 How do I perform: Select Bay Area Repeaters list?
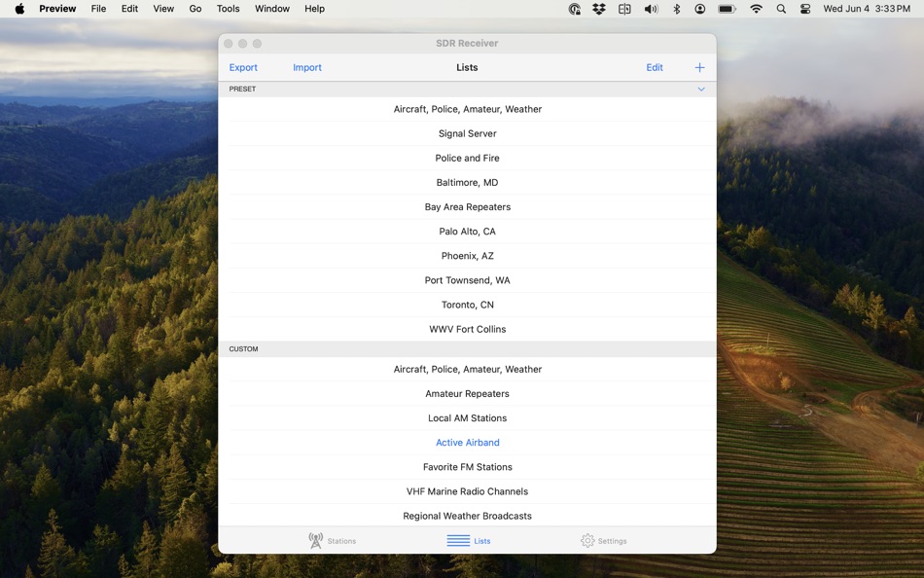click(467, 207)
